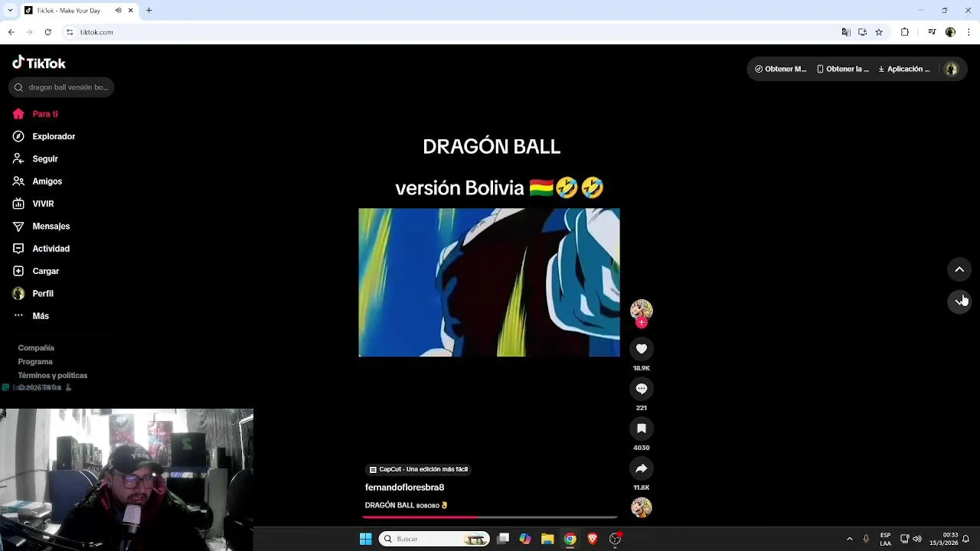Click Cargar to upload a video
Image resolution: width=980 pixels, height=551 pixels.
[x=36, y=271]
